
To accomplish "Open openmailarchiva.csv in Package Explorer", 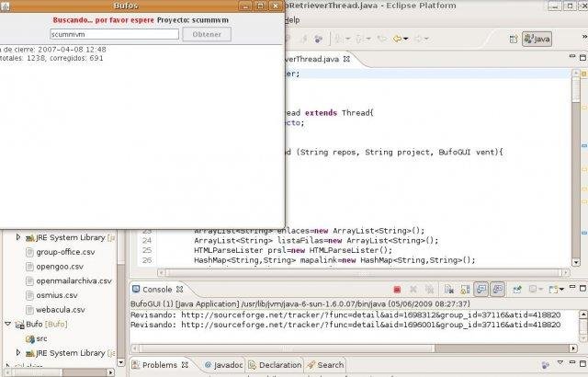I will pos(73,281).
